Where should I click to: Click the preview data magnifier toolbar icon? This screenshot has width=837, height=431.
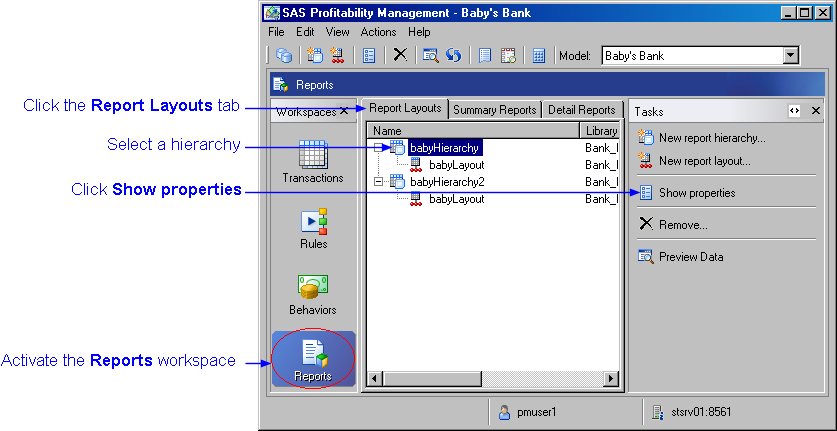(431, 56)
